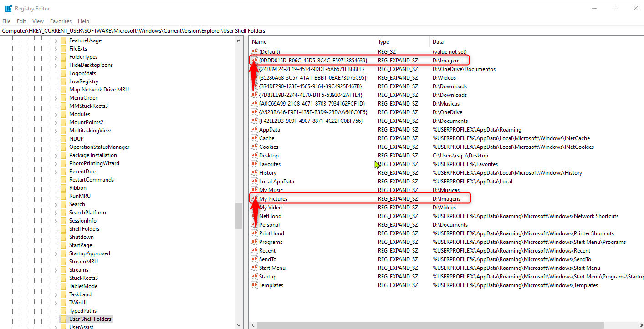This screenshot has height=329, width=644.
Task: Click the string value icon beside Startup
Action: tap(255, 276)
